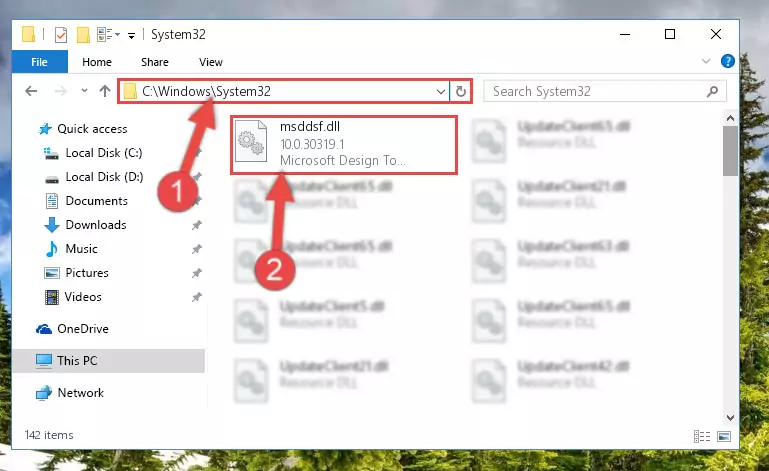Click the New Folder quick access icon
Screen dimensions: 769x471
83,35
